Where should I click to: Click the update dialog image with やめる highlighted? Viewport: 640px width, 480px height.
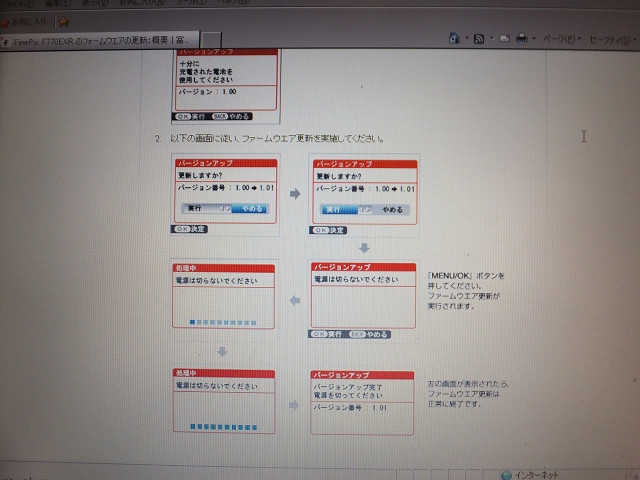[x=225, y=195]
